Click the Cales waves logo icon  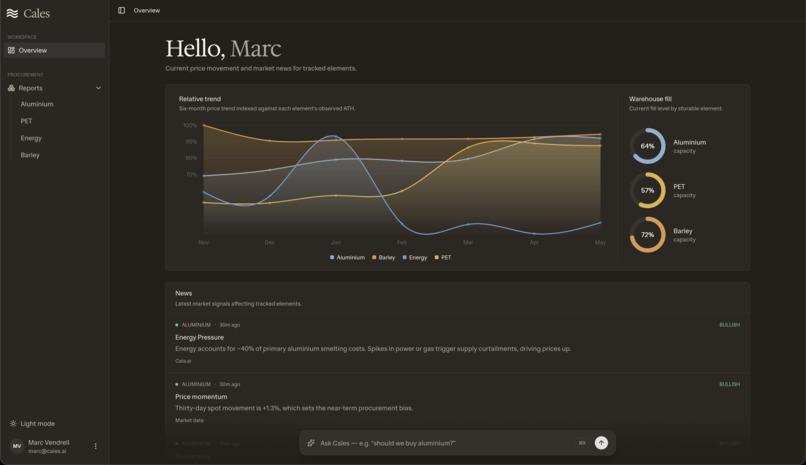[x=12, y=13]
